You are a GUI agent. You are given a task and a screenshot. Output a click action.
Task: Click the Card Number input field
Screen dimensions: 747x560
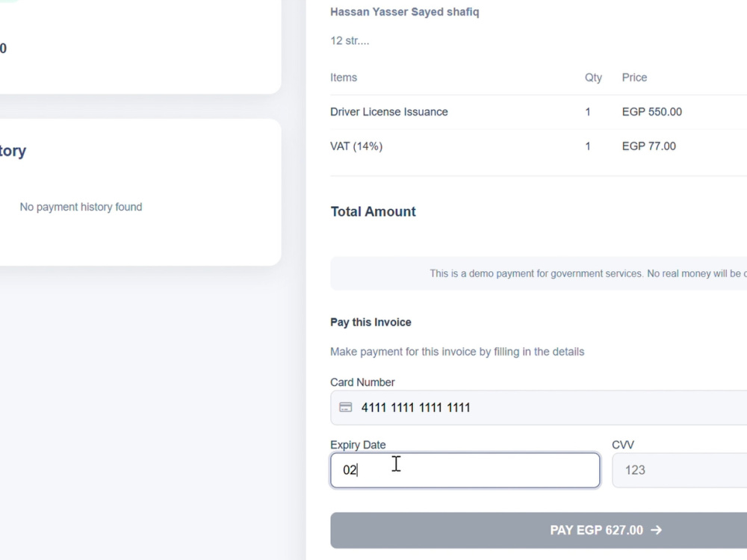[539, 408]
